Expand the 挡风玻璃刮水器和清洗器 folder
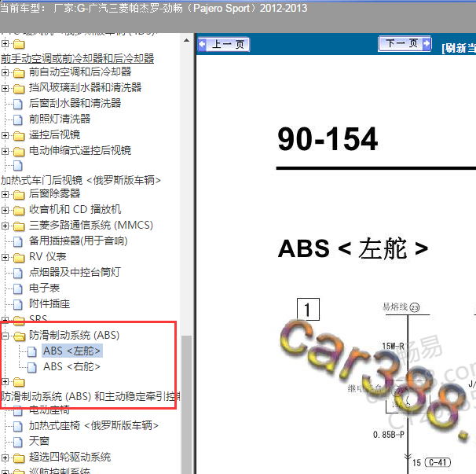 coord(5,88)
